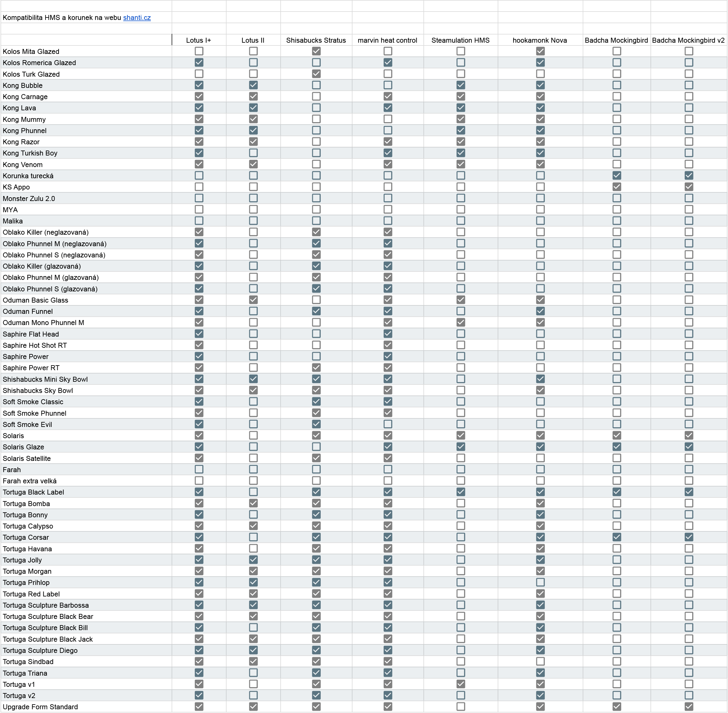Click the Kompatibilita HMS title cell
The image size is (728, 713).
pos(86,17)
